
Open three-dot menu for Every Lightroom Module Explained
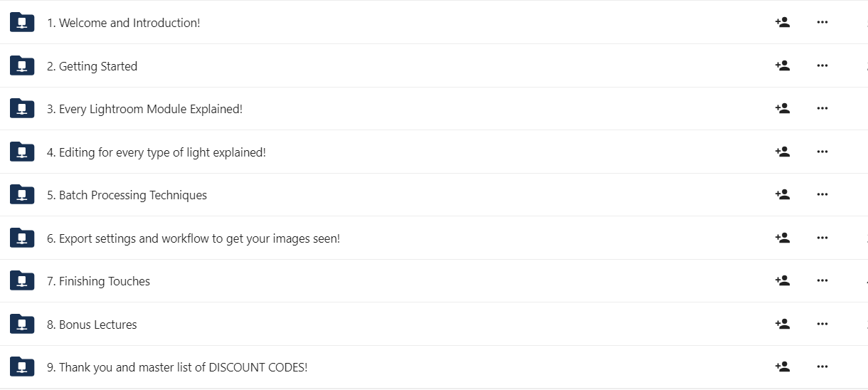point(822,108)
